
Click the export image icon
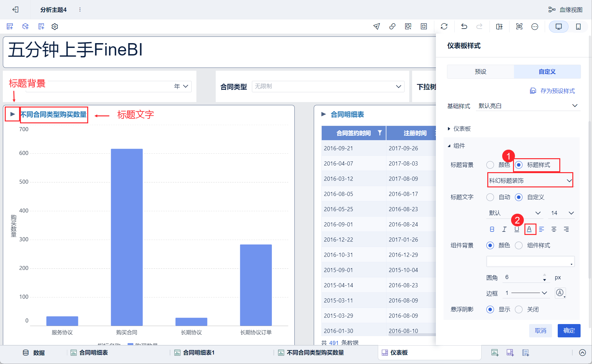pyautogui.click(x=408, y=26)
